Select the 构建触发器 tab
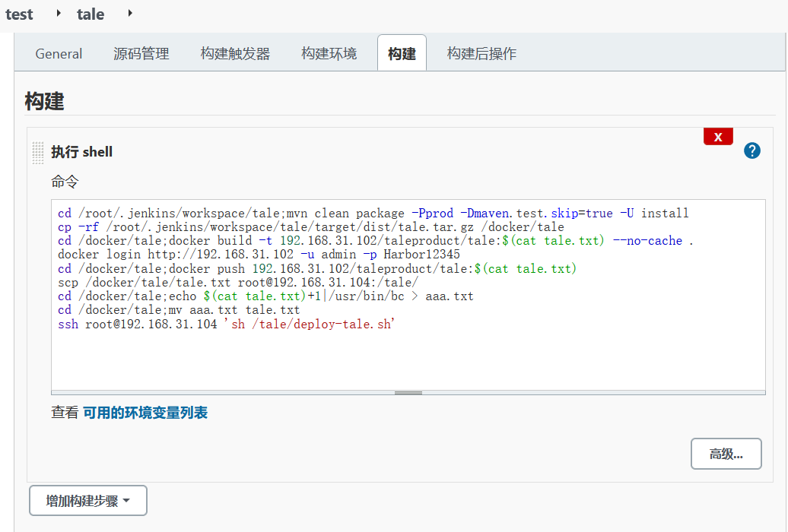Screen dimensions: 788x532 pos(235,53)
